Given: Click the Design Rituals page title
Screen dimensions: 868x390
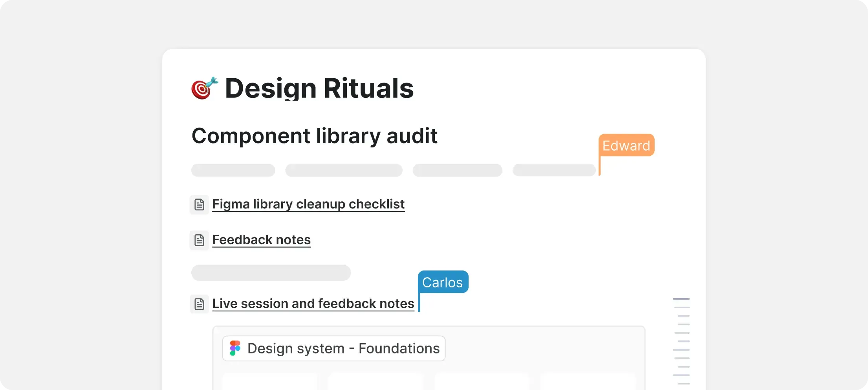Looking at the screenshot, I should click(x=319, y=88).
